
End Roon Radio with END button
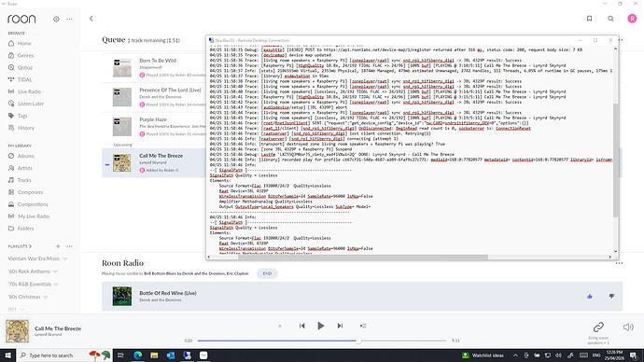(x=267, y=273)
